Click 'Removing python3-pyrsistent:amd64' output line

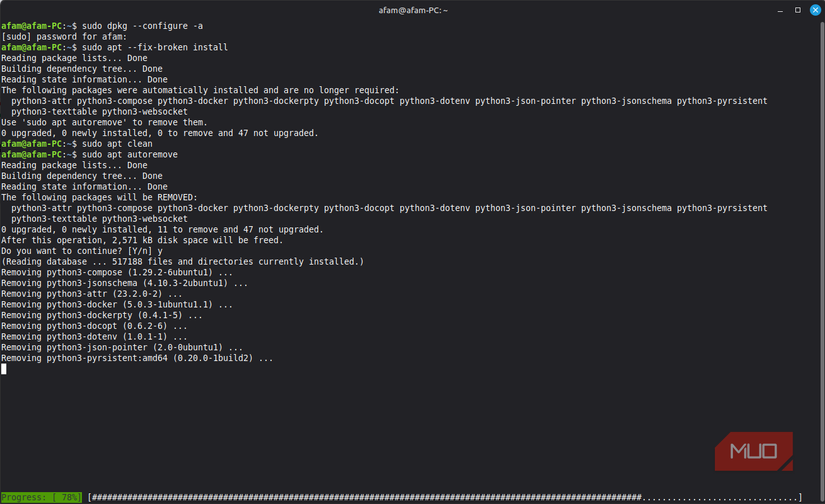[137, 358]
